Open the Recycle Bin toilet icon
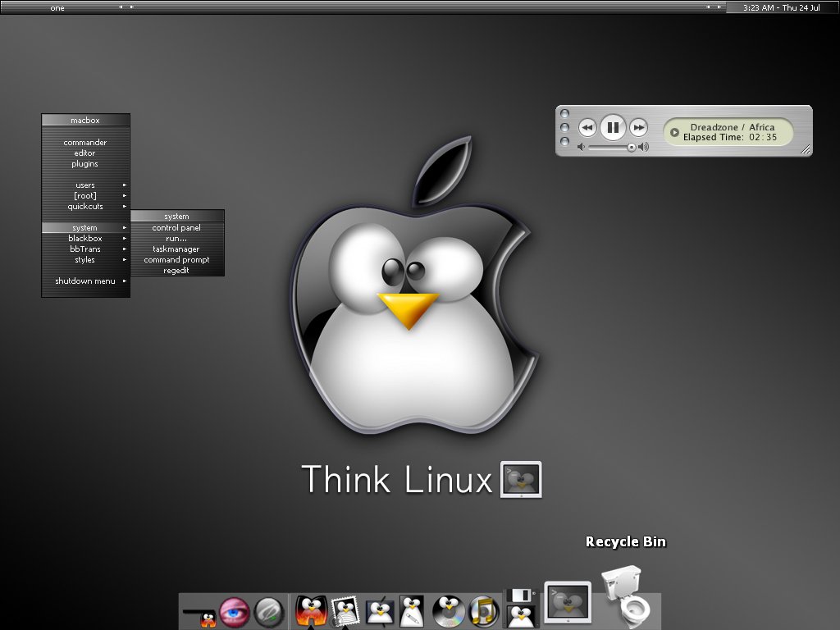 [627, 596]
